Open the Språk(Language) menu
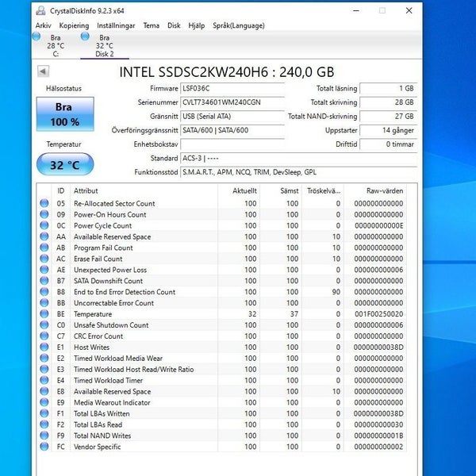This screenshot has height=476, width=476. (x=239, y=25)
